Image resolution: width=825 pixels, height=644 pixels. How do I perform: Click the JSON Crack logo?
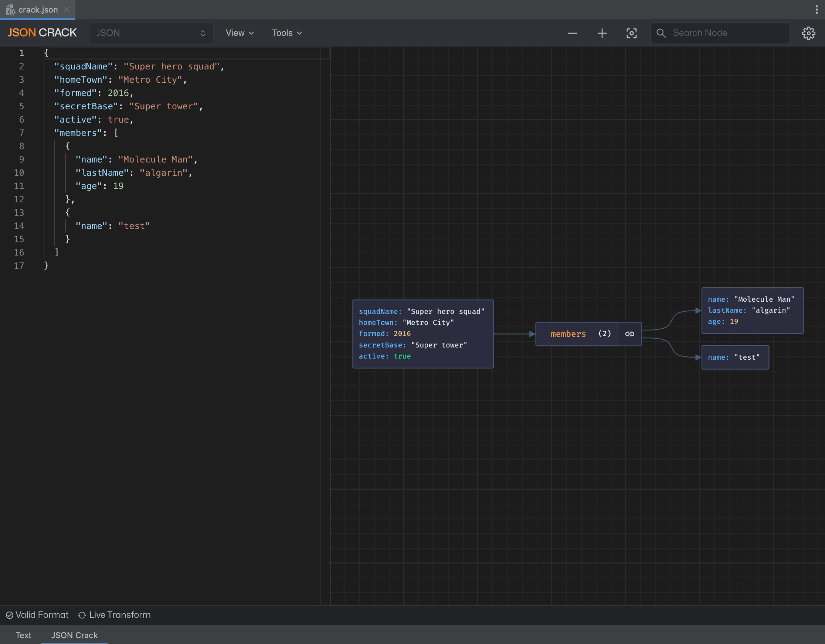click(41, 32)
